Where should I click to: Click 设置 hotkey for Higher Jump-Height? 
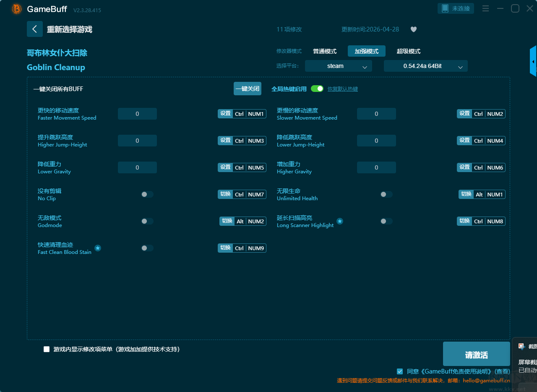(x=225, y=141)
